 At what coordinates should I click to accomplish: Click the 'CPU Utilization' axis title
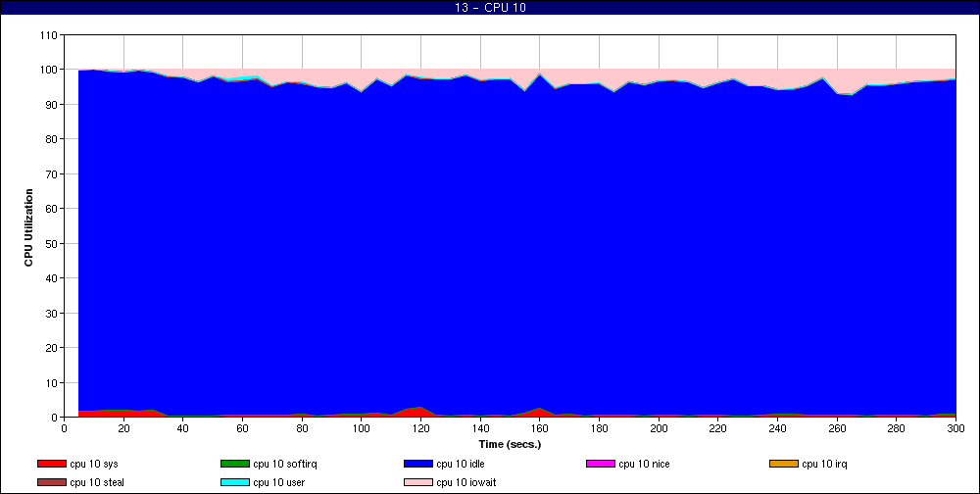[28, 227]
